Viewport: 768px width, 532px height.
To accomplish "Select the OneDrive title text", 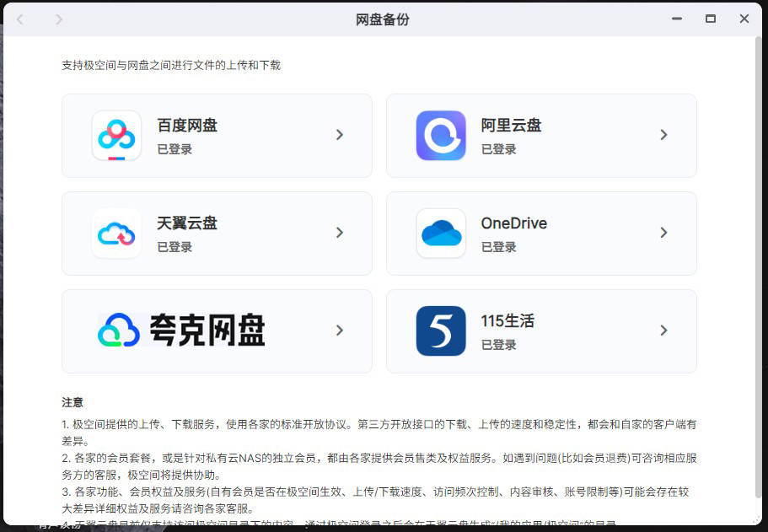I will click(513, 223).
